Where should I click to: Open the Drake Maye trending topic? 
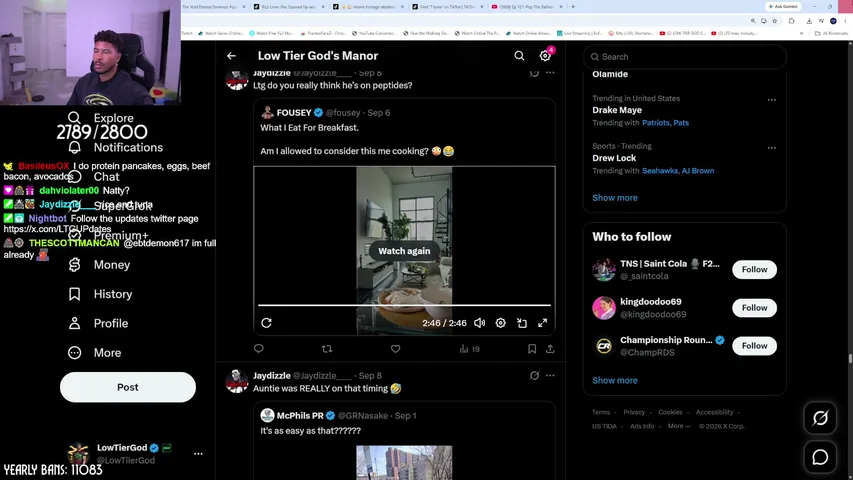coord(617,110)
